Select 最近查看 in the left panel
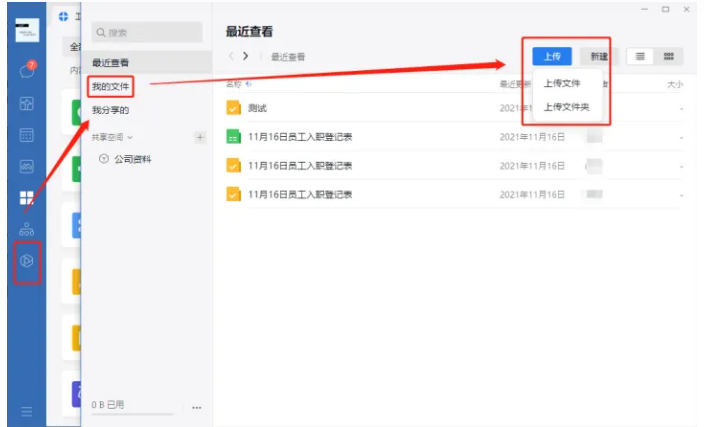704x427 pixels. pyautogui.click(x=146, y=62)
